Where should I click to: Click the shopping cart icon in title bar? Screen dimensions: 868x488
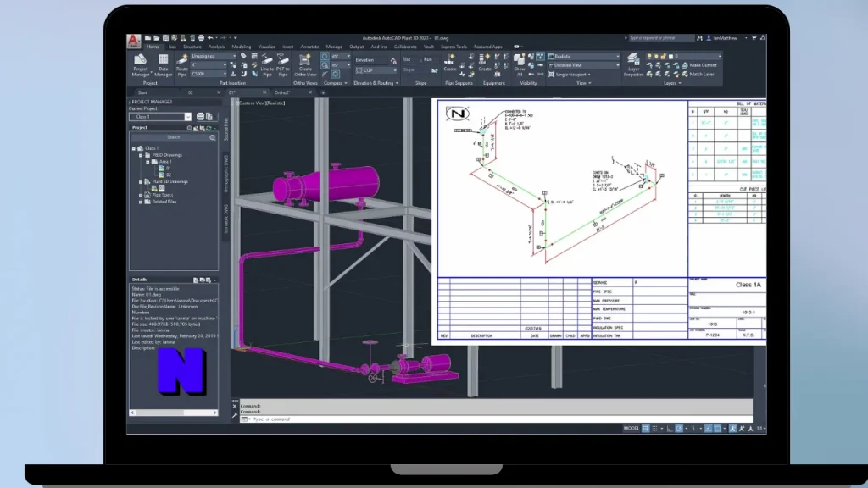pyautogui.click(x=754, y=38)
